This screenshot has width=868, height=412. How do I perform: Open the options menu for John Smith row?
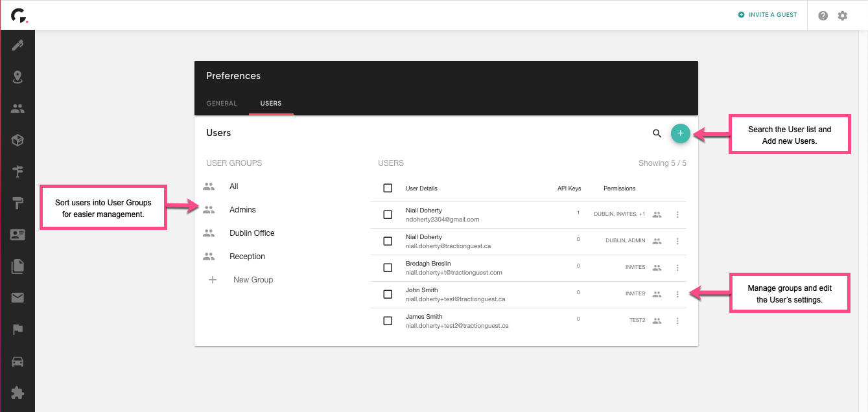pyautogui.click(x=677, y=294)
